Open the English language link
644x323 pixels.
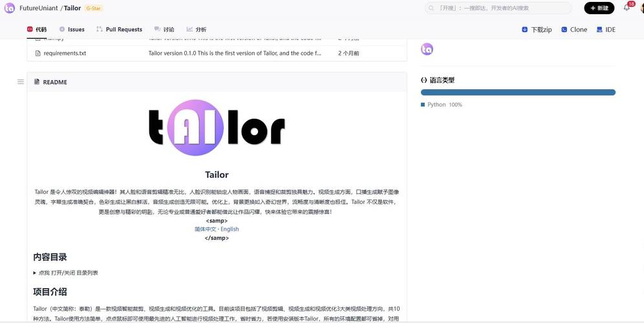pos(230,229)
